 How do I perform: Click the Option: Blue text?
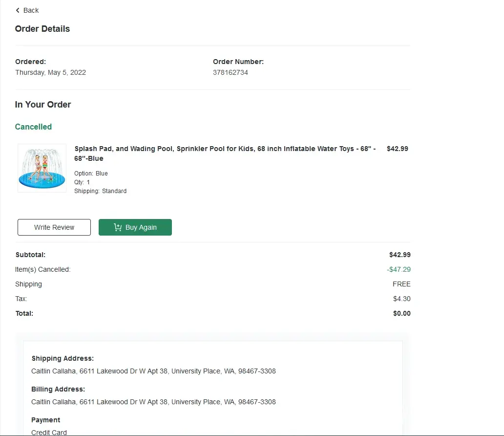[91, 174]
